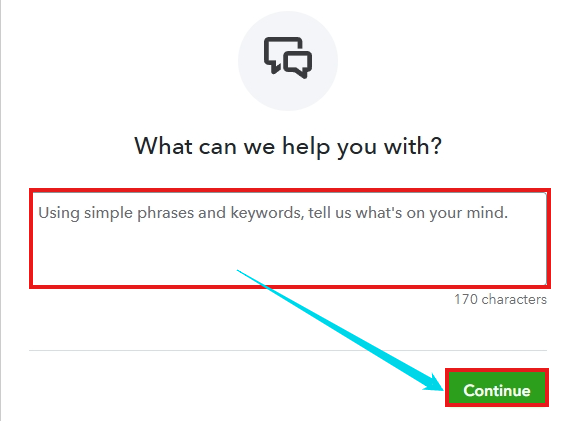
Task: Focus the "tell us what's on your mind" text box
Action: 290,239
